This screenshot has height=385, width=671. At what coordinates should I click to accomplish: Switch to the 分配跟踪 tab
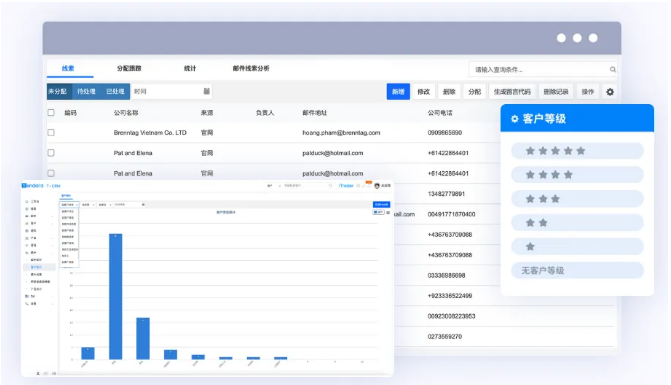coord(129,68)
